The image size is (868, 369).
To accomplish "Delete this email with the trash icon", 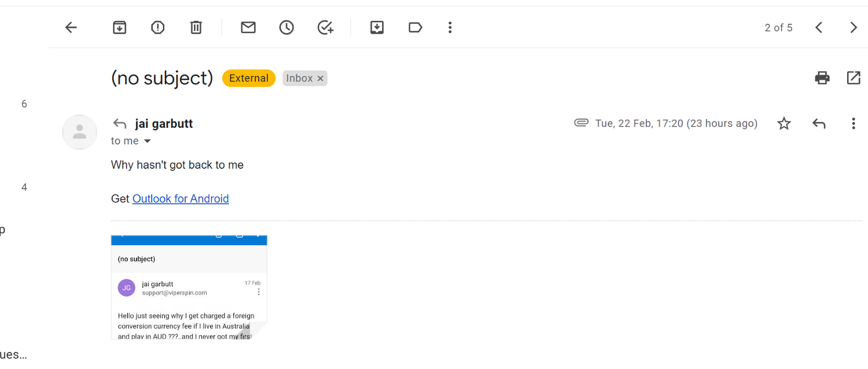I will [196, 27].
